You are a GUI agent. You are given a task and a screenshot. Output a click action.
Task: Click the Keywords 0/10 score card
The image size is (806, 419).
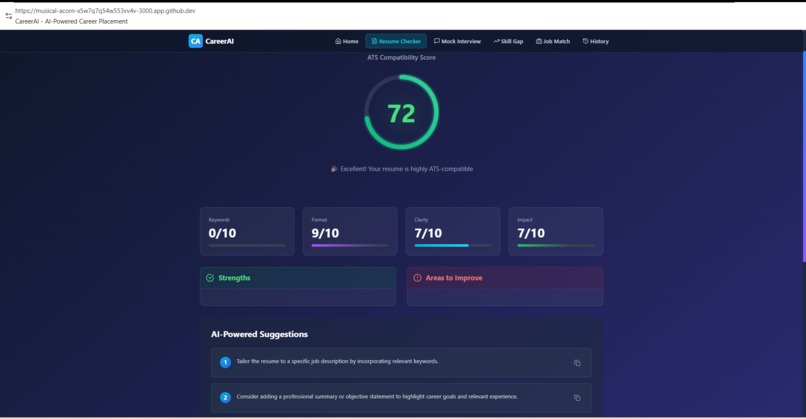pos(247,231)
